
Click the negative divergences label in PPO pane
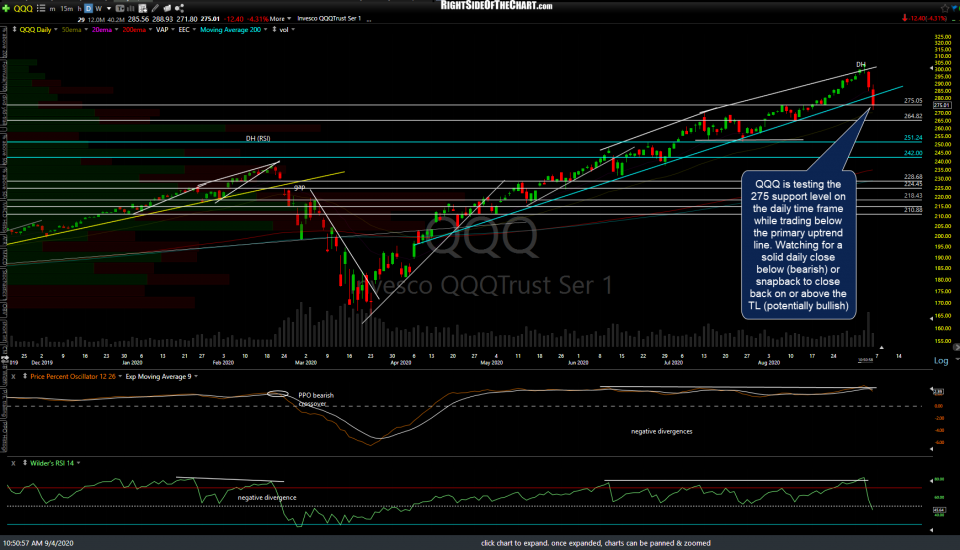(662, 431)
